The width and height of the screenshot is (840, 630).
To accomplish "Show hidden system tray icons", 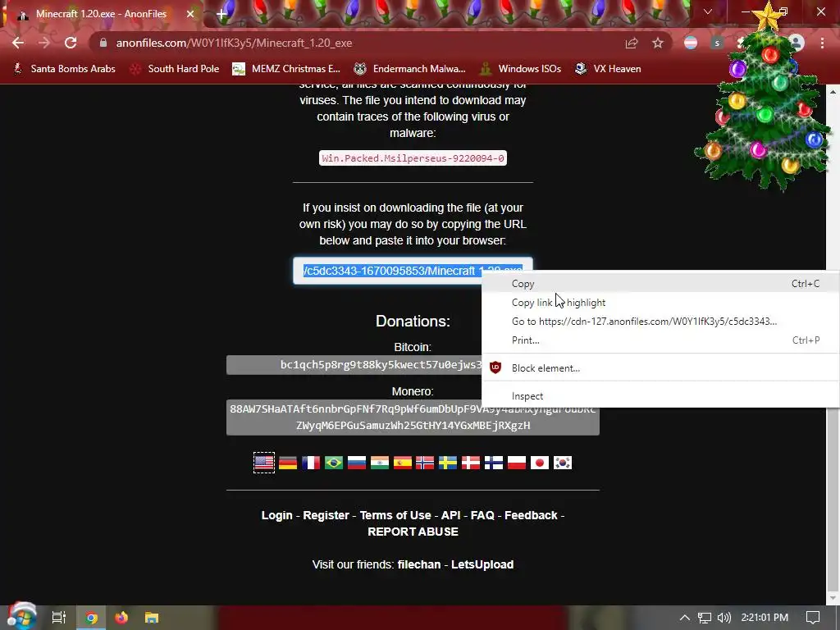I will pyautogui.click(x=685, y=618).
